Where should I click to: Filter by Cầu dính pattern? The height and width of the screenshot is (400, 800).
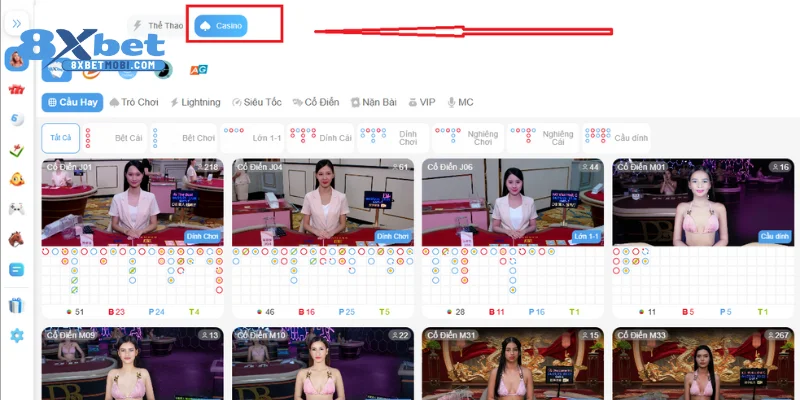click(x=616, y=138)
